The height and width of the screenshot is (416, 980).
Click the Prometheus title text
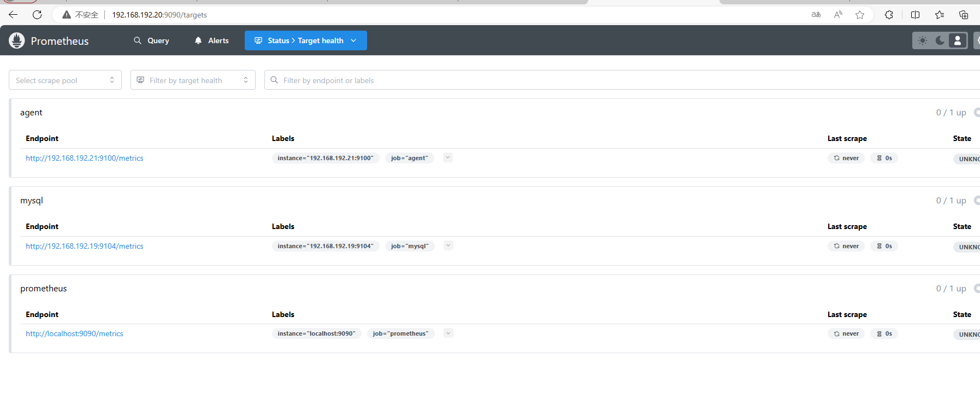(60, 41)
